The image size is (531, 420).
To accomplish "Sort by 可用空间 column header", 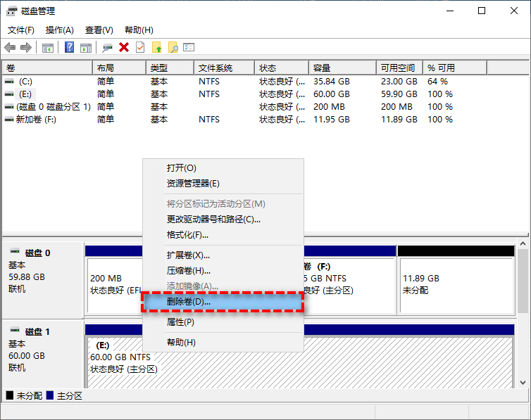I will 399,68.
